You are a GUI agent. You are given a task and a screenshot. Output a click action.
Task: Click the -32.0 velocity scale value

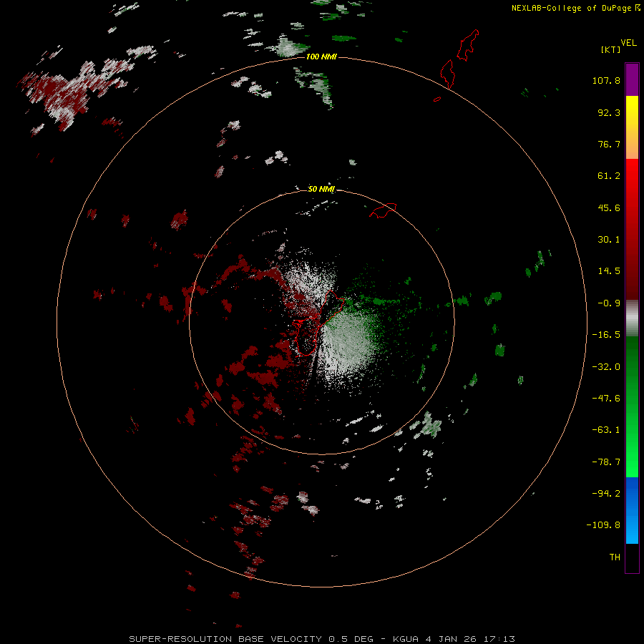(x=606, y=367)
